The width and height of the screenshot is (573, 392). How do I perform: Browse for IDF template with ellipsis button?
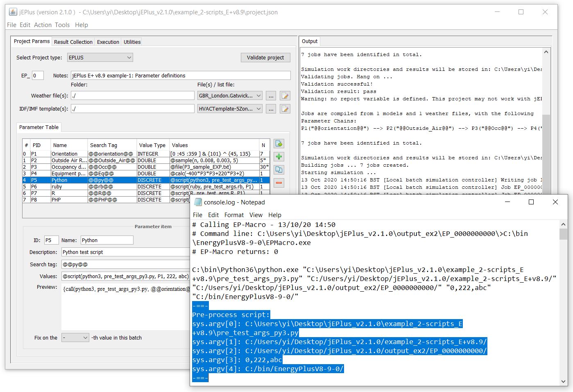pos(271,109)
